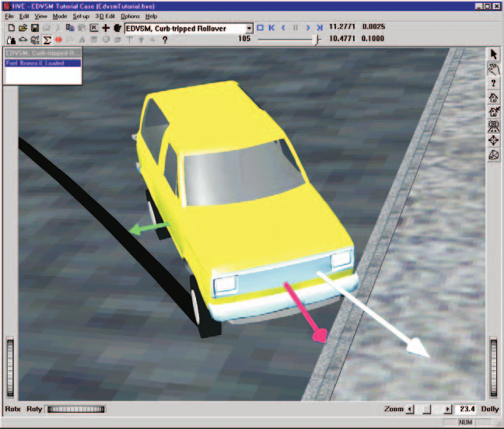
Task: Open the 3-D Edit menu
Action: [x=105, y=16]
